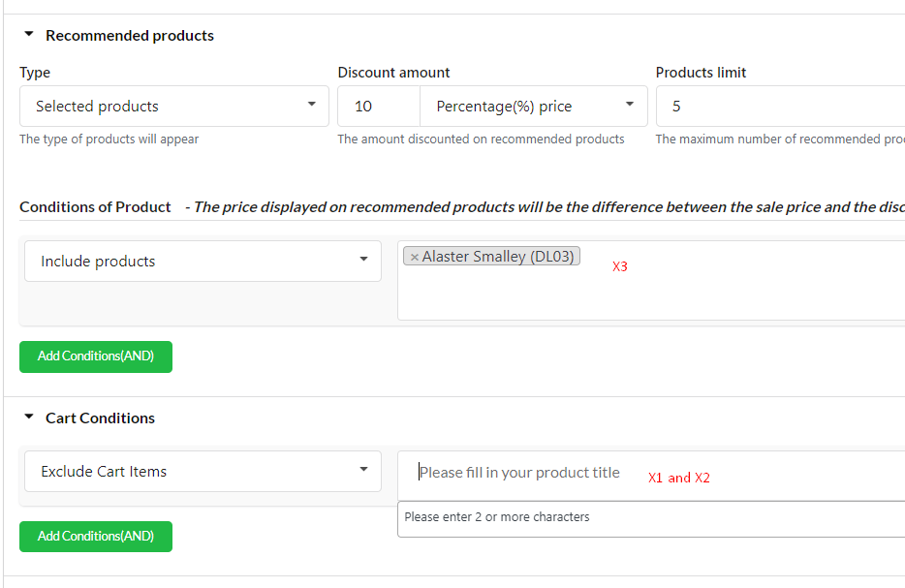Click the arrow on Exclude Cart Items select

tap(363, 470)
